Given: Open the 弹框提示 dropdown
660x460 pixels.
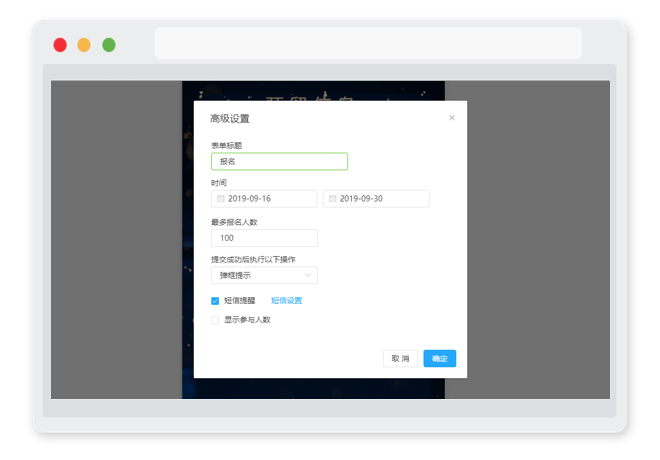Looking at the screenshot, I should click(264, 275).
